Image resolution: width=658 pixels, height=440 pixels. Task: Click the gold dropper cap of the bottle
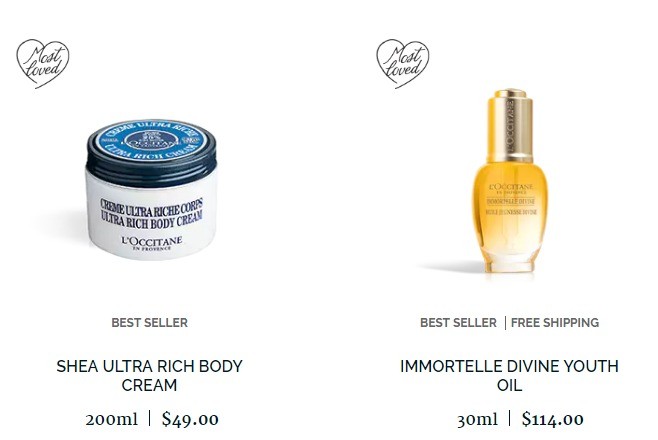(510, 124)
